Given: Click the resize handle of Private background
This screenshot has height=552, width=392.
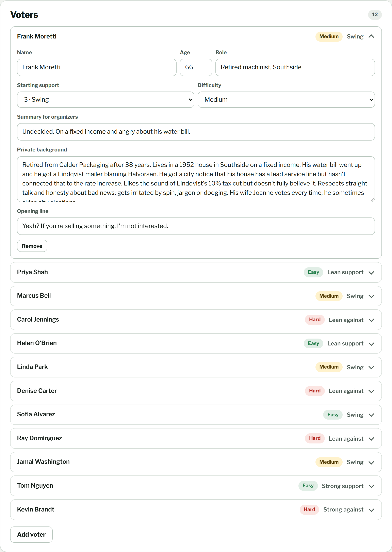Looking at the screenshot, I should pyautogui.click(x=372, y=199).
